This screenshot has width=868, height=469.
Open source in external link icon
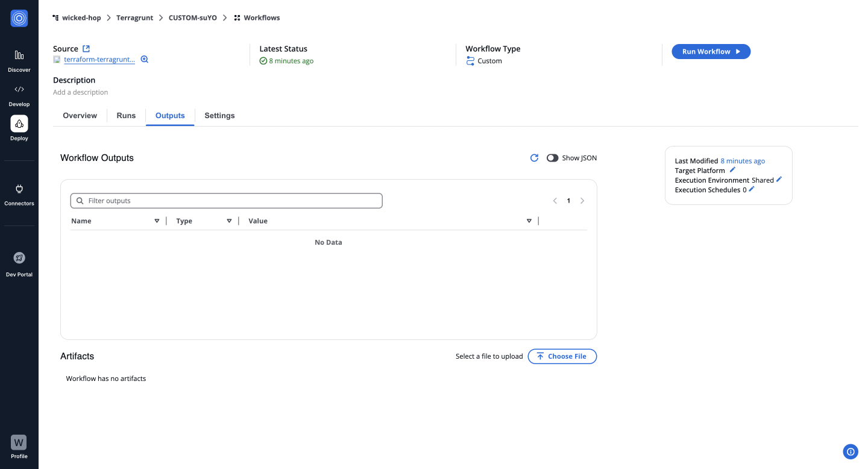pyautogui.click(x=86, y=49)
